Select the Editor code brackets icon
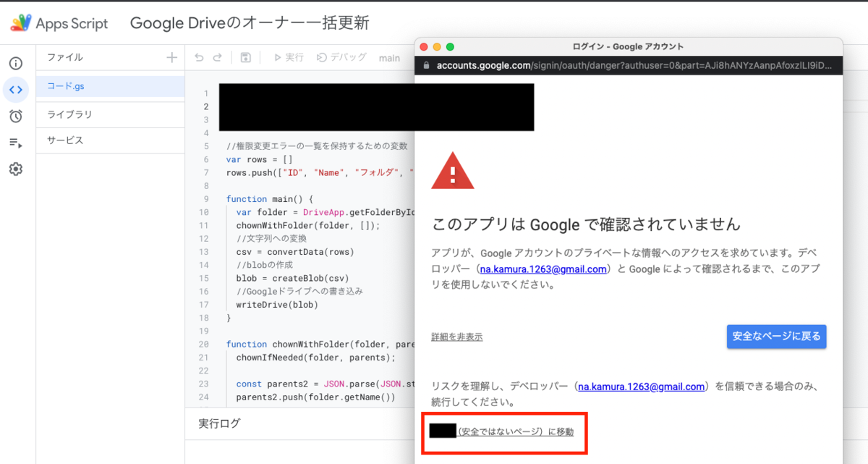The image size is (868, 464). tap(16, 90)
